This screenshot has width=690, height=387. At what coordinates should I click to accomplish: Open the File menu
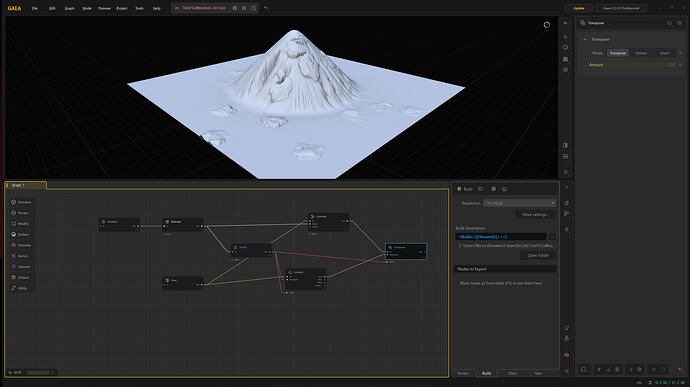pos(34,8)
